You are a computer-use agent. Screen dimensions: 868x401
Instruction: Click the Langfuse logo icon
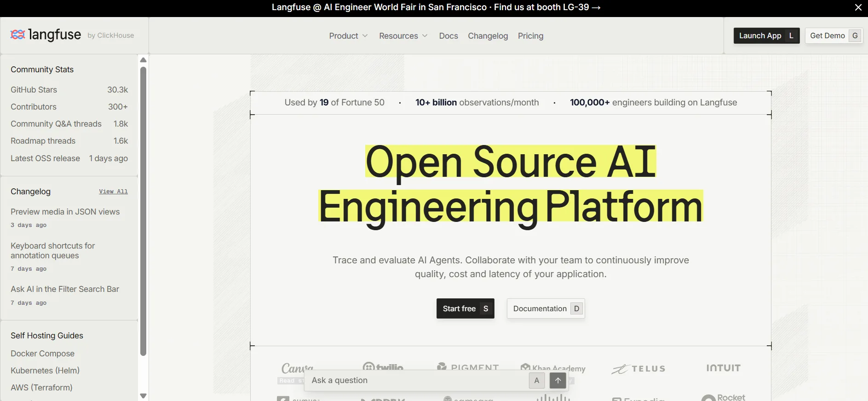tap(17, 35)
